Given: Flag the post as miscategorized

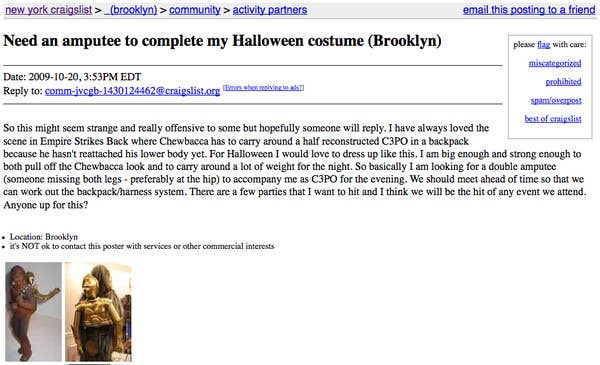Looking at the screenshot, I should 555,63.
